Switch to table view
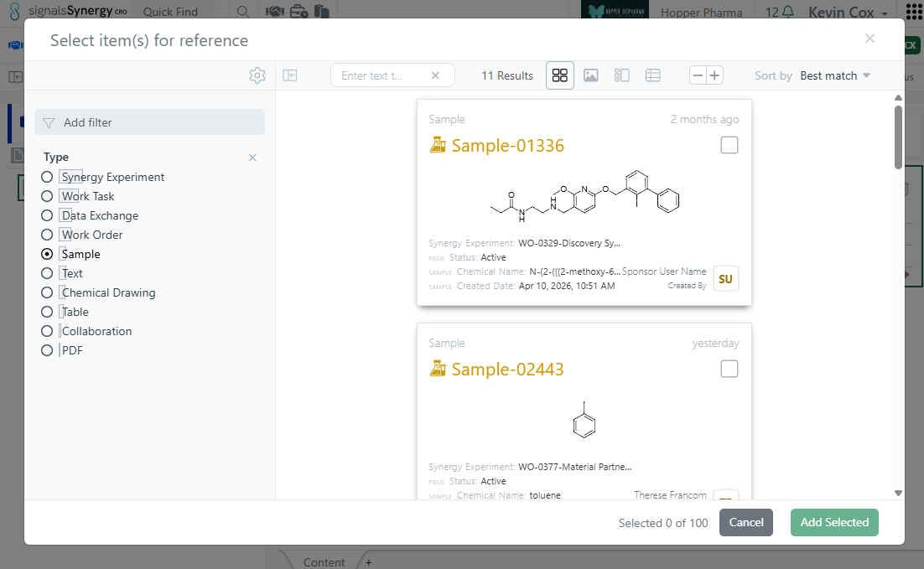 point(653,75)
